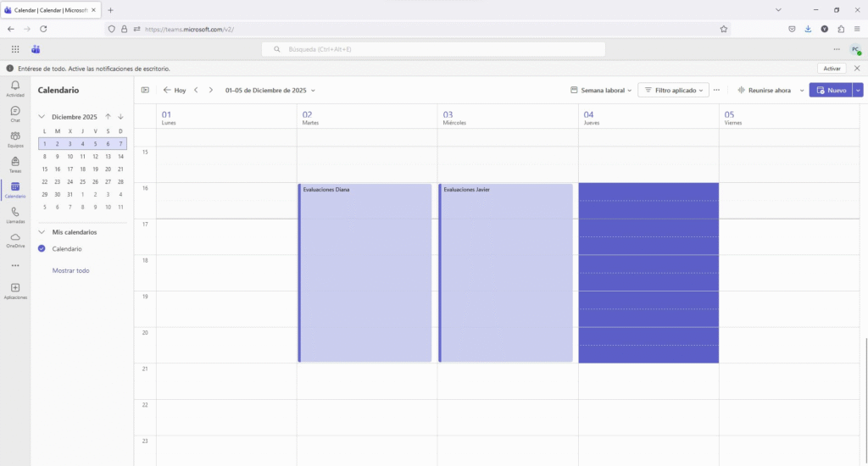Viewport: 868px width, 466px height.
Task: Select day 15 in the mini calendar
Action: click(x=45, y=169)
